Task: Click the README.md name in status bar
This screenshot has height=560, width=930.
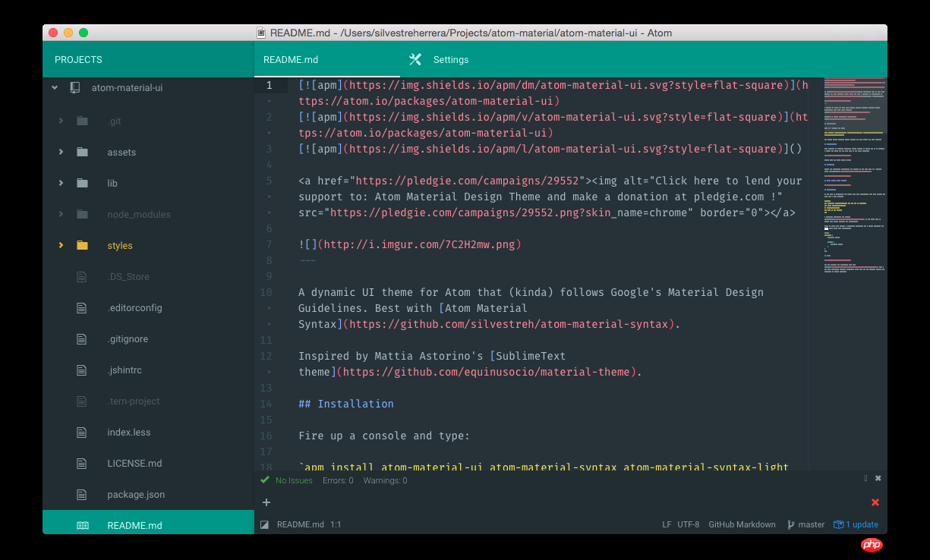Action: pyautogui.click(x=301, y=524)
